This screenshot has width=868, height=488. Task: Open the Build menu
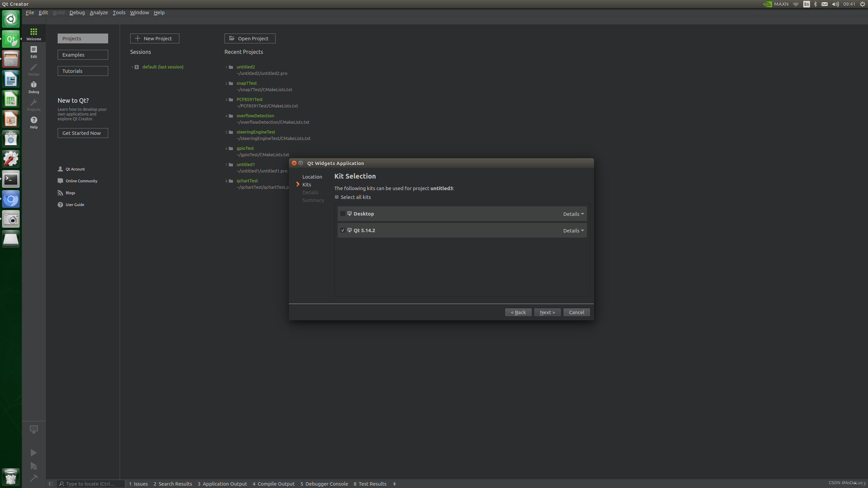coord(58,12)
